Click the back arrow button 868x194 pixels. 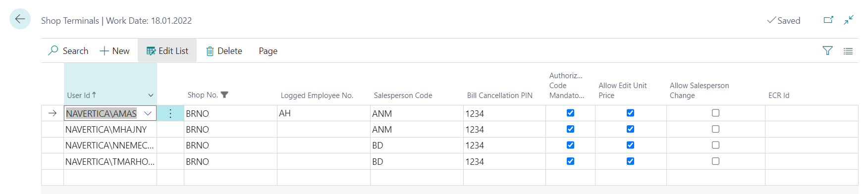coord(20,19)
